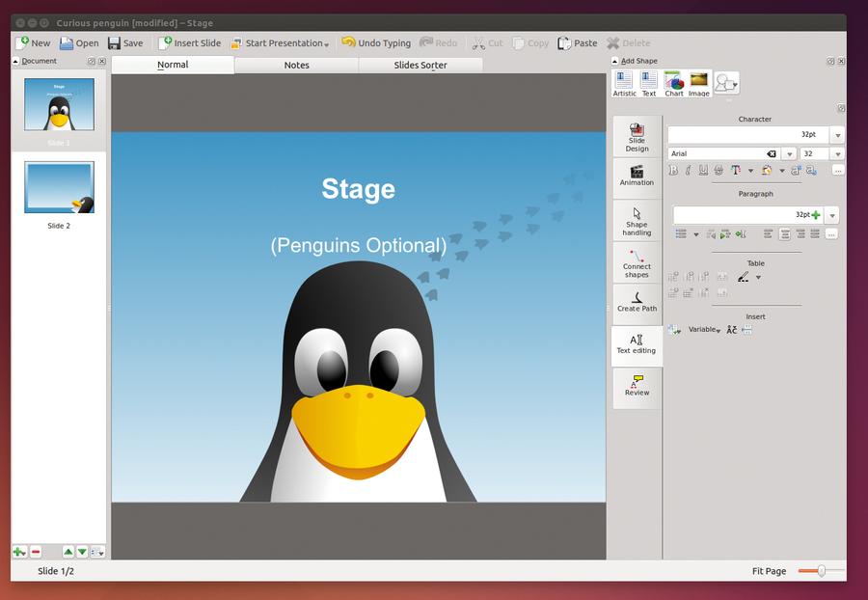
Task: Open the more shapes dropdown button
Action: click(x=726, y=83)
